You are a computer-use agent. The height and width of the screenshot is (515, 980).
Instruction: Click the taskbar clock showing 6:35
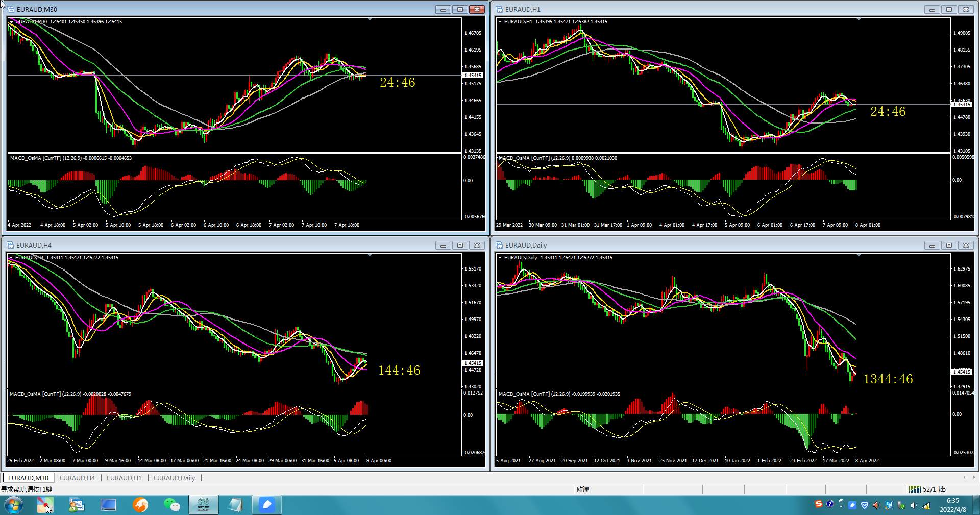[x=952, y=505]
